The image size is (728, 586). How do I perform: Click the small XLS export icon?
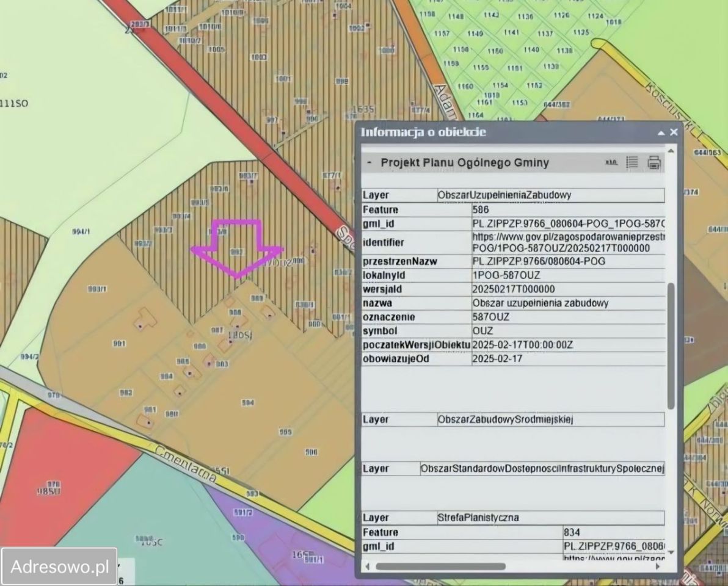coord(611,163)
